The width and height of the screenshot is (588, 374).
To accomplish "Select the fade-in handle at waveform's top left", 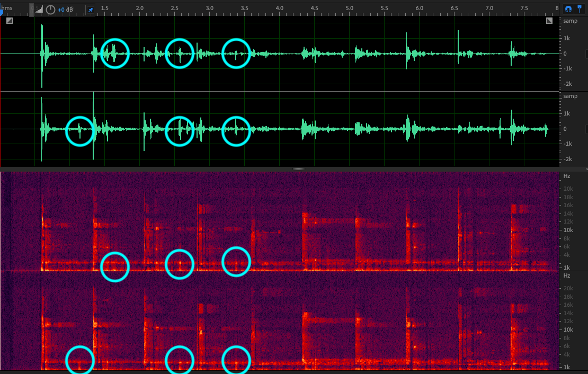I will click(x=9, y=21).
